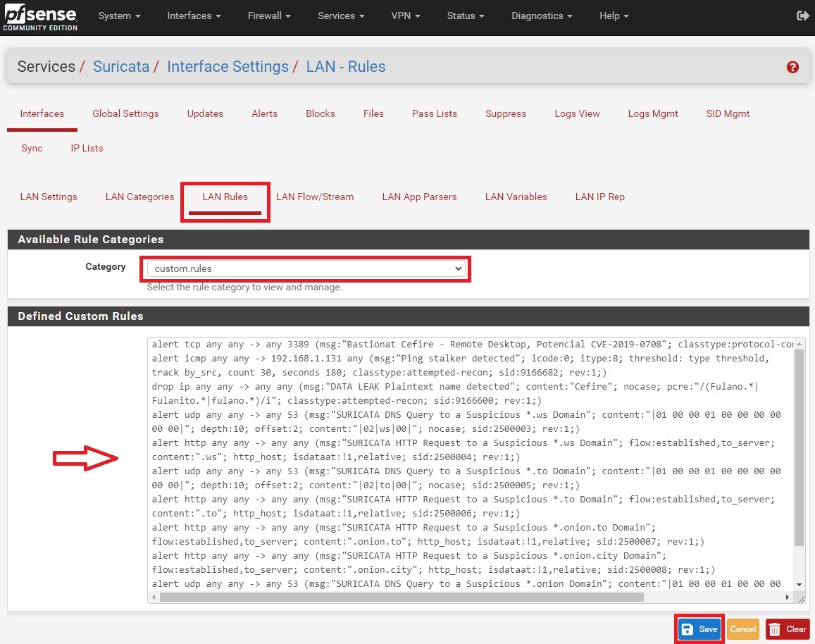Open the Global Settings tab
Image resolution: width=815 pixels, height=644 pixels.
pos(125,114)
